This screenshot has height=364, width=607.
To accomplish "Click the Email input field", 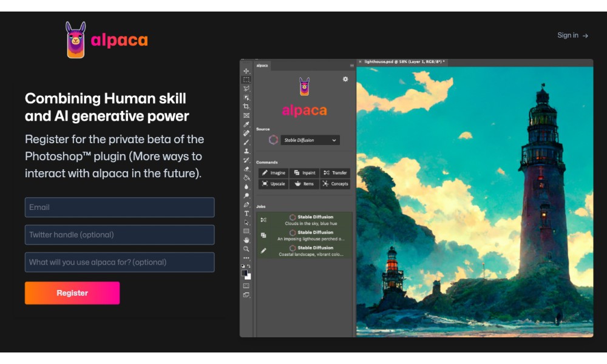I will click(120, 207).
